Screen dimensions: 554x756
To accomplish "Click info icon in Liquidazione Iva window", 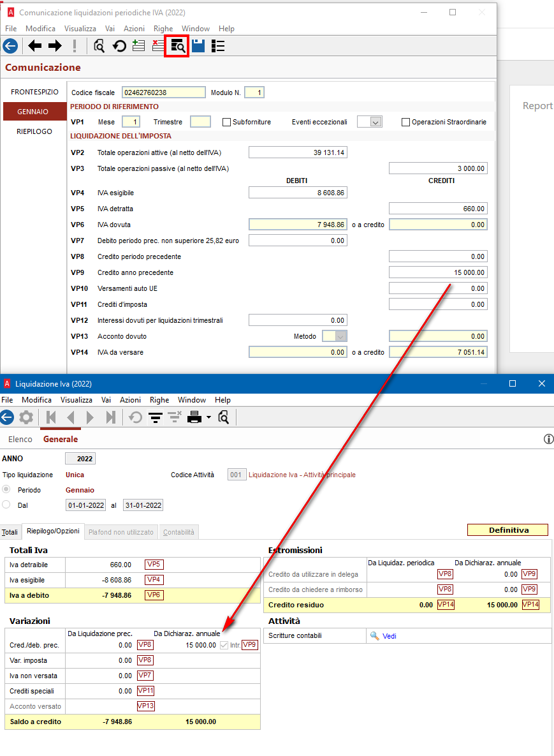I will click(x=548, y=439).
